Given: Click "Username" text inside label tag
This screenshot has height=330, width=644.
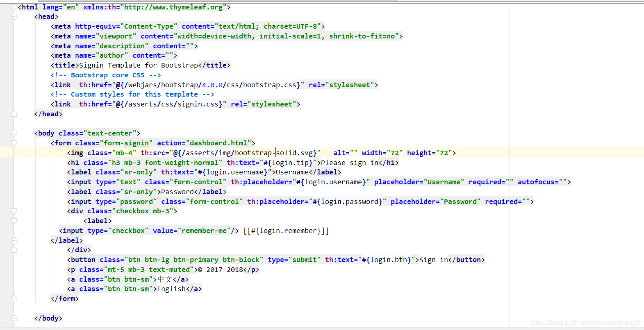Looking at the screenshot, I should pos(292,172).
